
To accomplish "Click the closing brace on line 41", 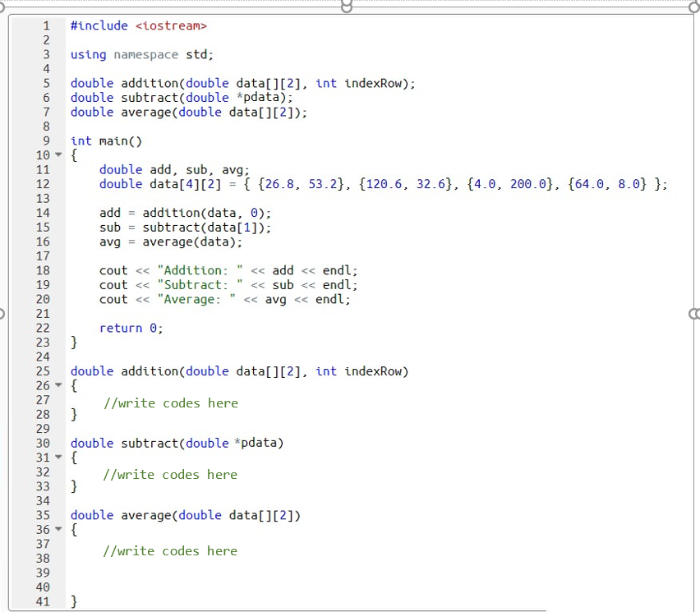I will (74, 601).
